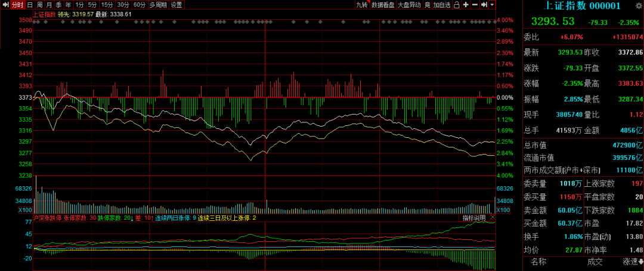Select the 5分 five-minute period

point(92,5)
